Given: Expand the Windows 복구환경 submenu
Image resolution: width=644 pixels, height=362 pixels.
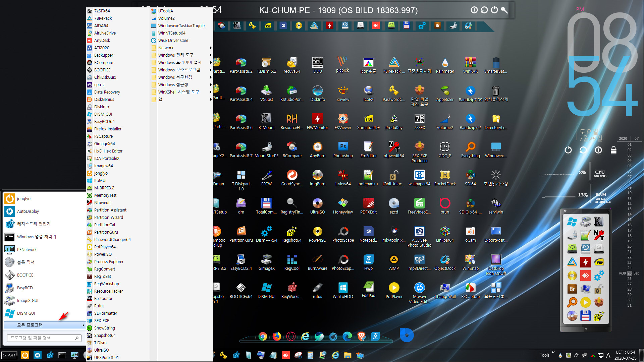Looking at the screenshot, I should point(181,77).
